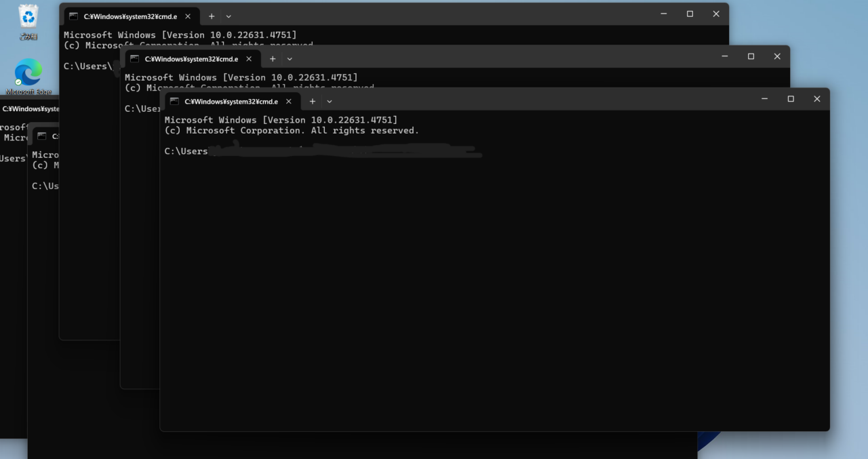The image size is (868, 459).
Task: Click the "All rights reserved." copyright line in the frontmost window
Action: click(x=292, y=130)
